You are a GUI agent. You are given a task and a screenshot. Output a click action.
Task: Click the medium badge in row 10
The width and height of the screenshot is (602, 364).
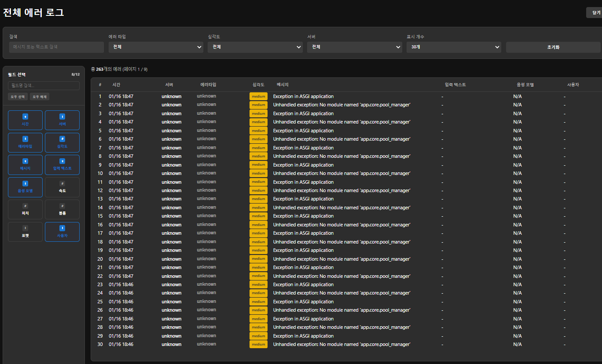coord(258,173)
